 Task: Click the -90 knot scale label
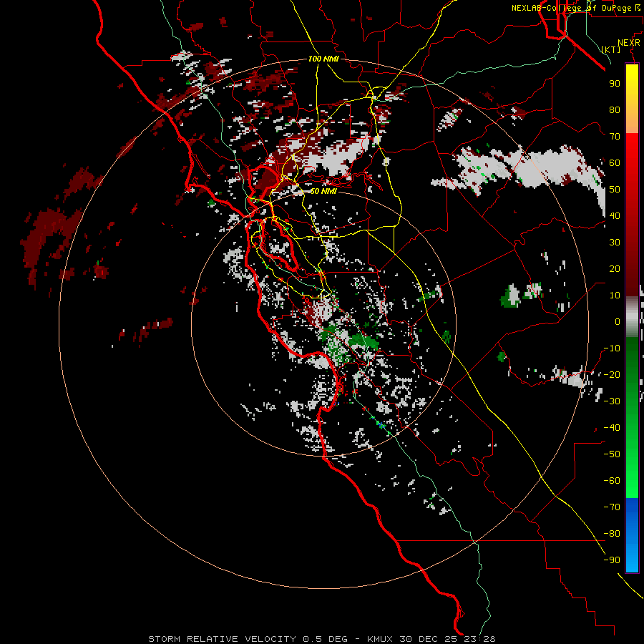612,560
